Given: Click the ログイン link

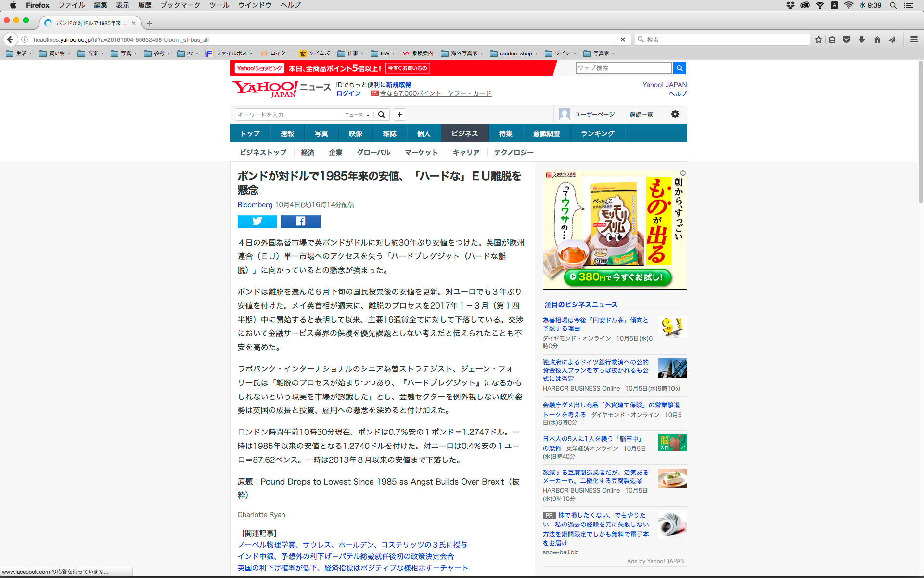Looking at the screenshot, I should tap(348, 93).
